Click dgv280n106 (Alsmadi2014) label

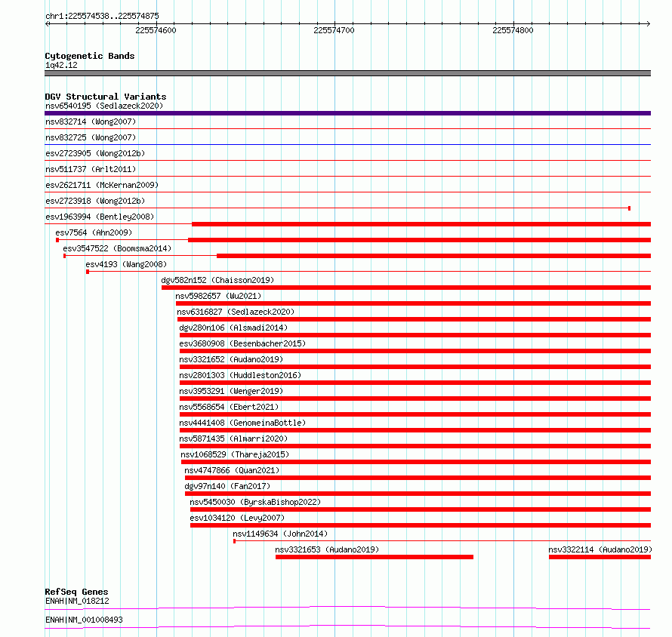point(233,328)
